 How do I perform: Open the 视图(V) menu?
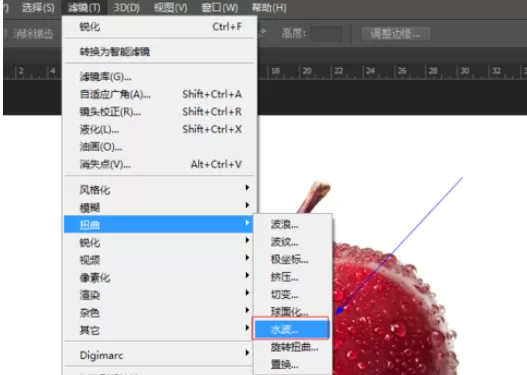pos(170,7)
